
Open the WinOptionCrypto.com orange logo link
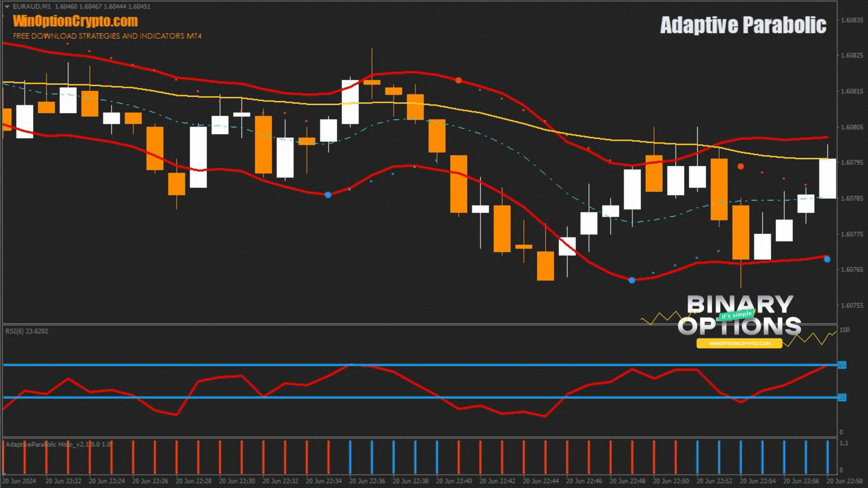(75, 21)
